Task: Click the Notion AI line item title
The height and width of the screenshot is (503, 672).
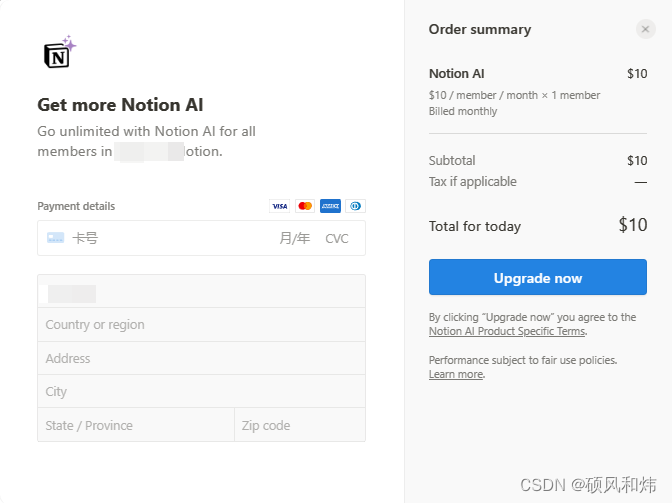Action: point(456,74)
